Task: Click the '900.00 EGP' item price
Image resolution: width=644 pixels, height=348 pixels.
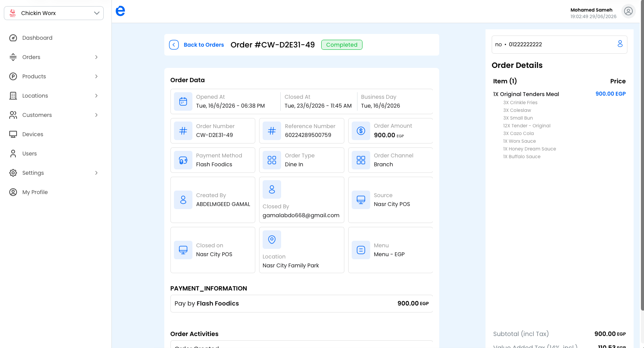Action: (x=610, y=94)
